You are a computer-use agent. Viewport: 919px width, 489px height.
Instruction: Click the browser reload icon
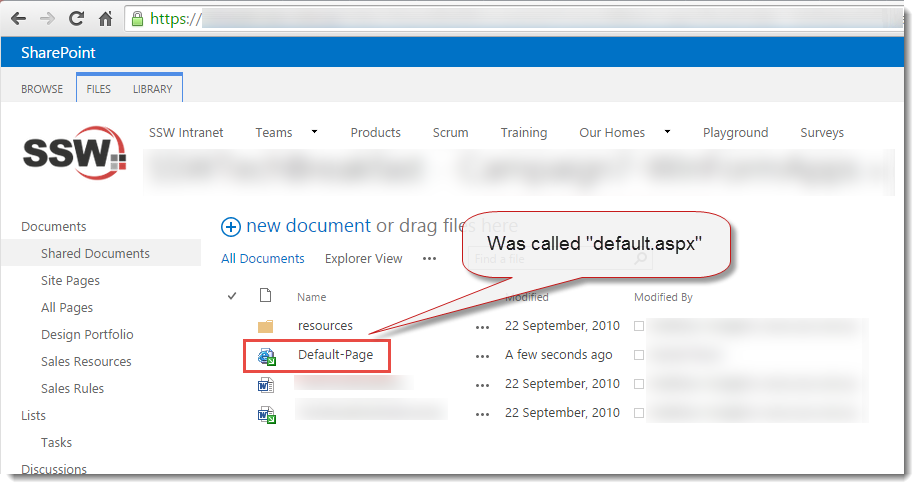click(x=76, y=18)
